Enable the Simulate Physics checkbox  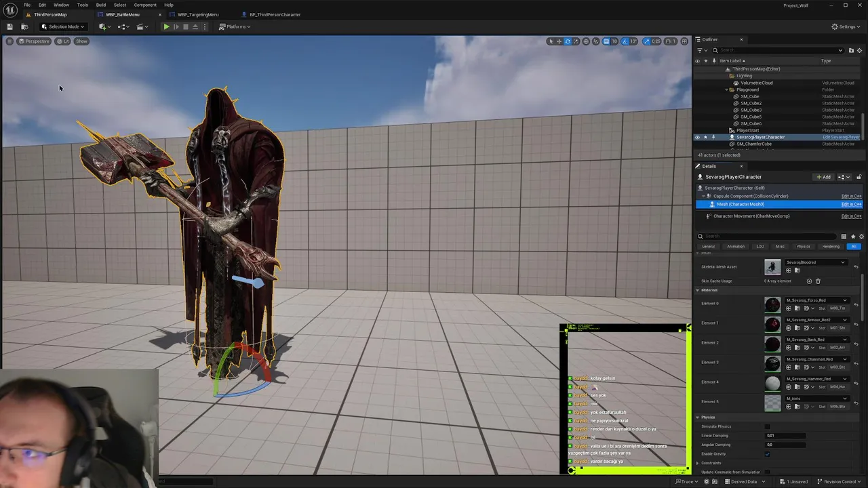768,426
